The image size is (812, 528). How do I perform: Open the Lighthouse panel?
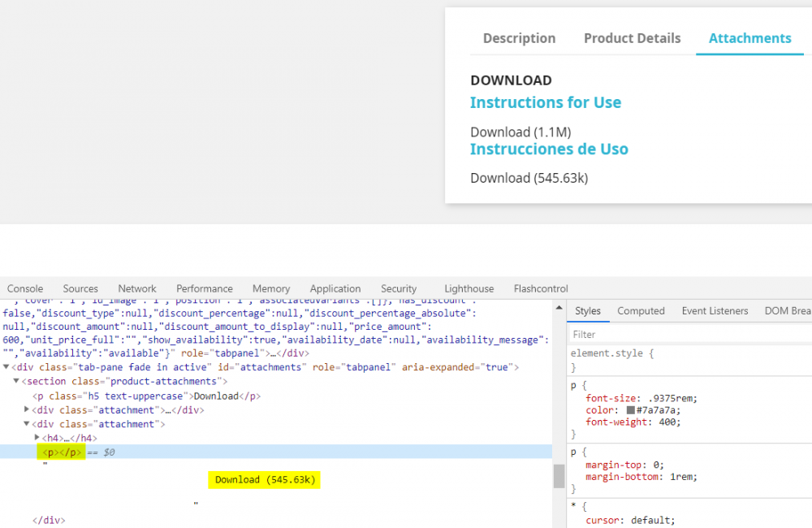coord(469,288)
